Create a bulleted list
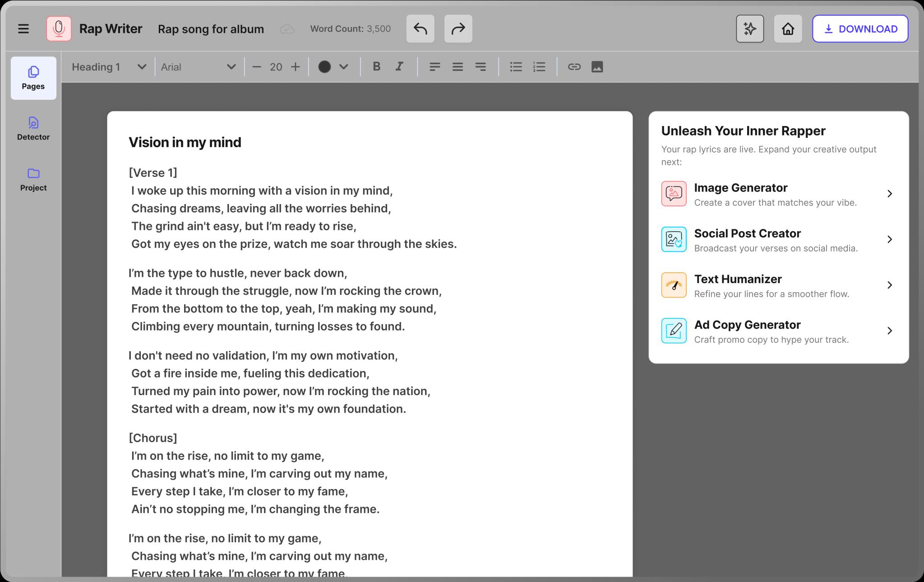Viewport: 924px width, 582px height. 516,67
